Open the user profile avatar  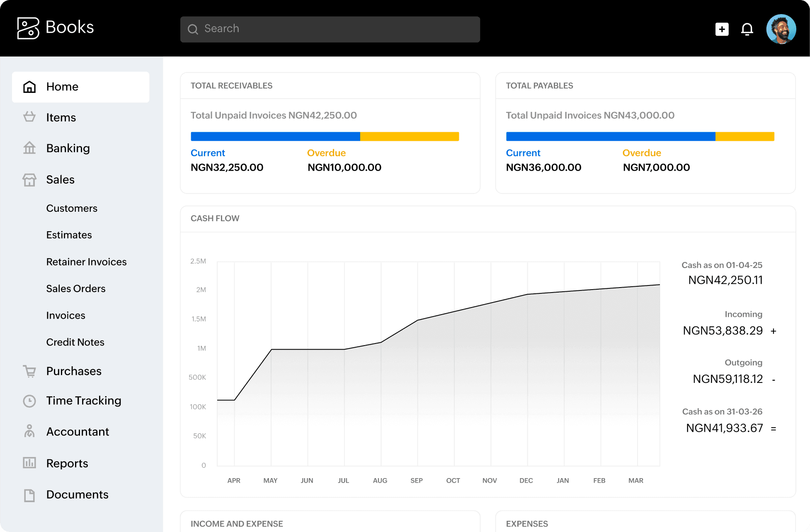point(781,29)
